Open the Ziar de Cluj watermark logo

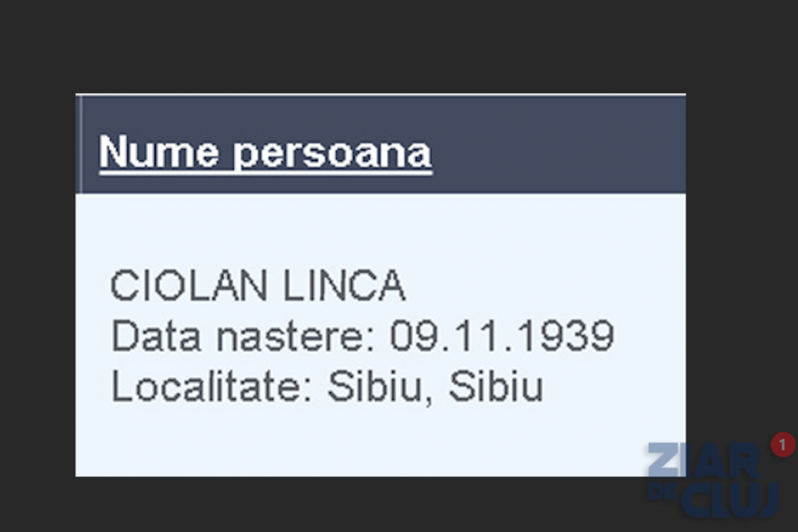[714, 480]
